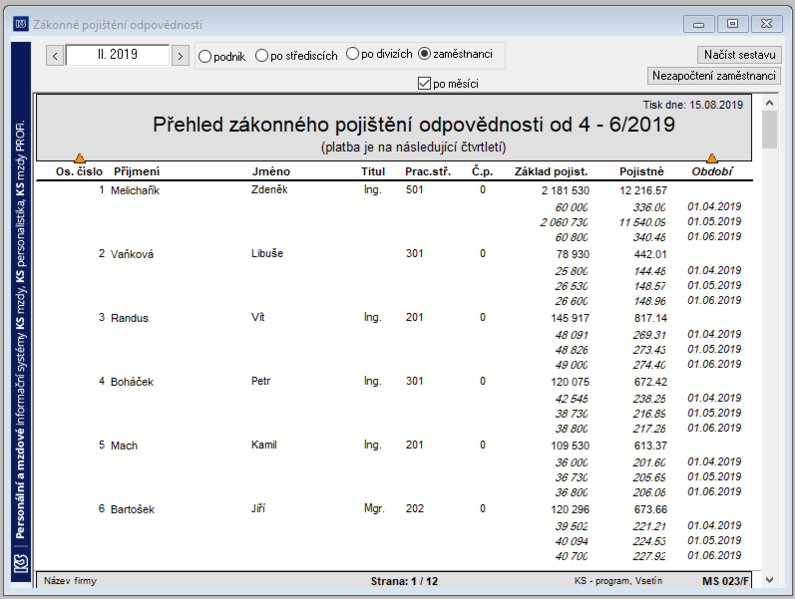Click the Příjmení column header
Screen dimensions: 795x599
(x=136, y=171)
